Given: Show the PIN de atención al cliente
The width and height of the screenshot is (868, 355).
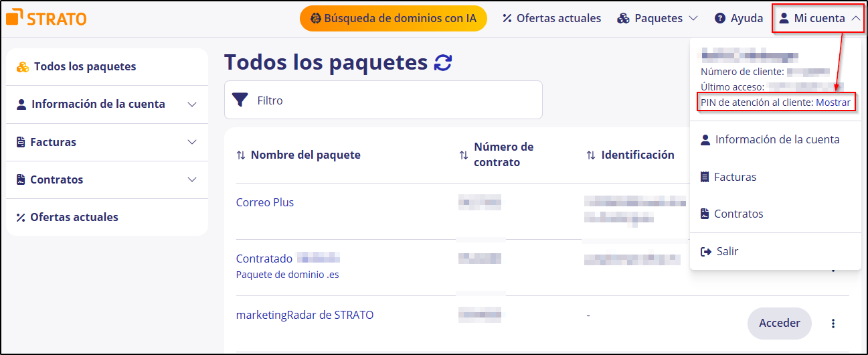Looking at the screenshot, I should point(833,102).
